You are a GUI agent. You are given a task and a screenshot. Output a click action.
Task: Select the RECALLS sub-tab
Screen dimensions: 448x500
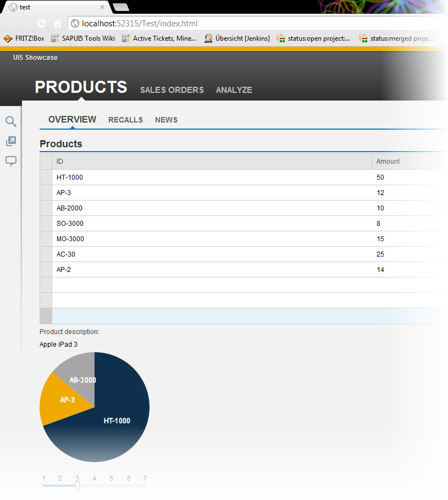[125, 120]
